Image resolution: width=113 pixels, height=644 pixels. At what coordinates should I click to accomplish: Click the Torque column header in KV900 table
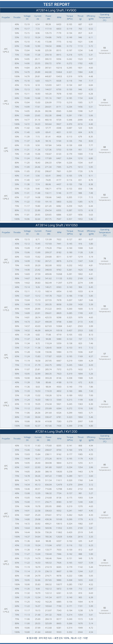[x=70, y=18]
